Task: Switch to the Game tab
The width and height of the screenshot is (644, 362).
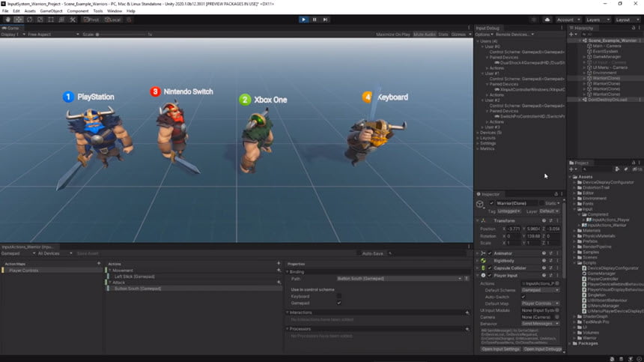Action: (x=11, y=28)
